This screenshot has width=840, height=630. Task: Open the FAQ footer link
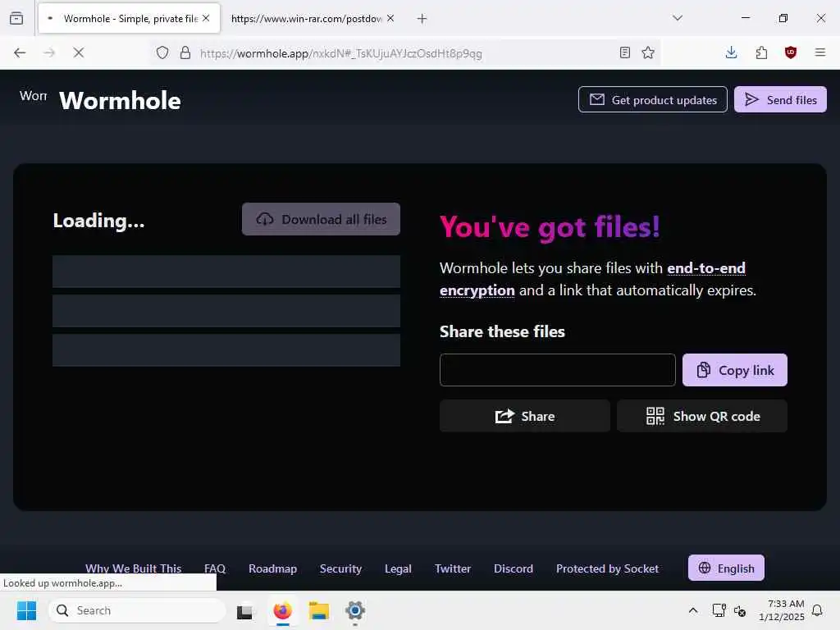215,568
